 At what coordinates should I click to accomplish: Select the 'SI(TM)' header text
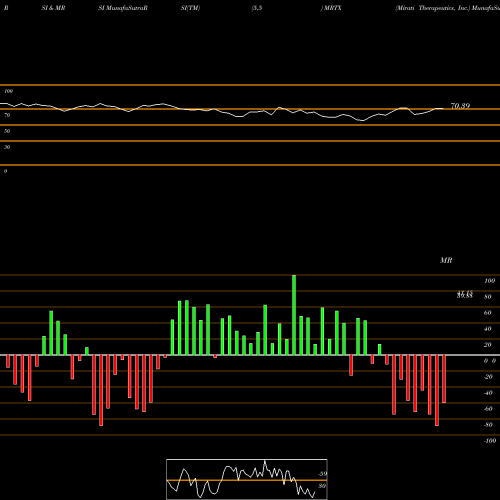pos(190,8)
